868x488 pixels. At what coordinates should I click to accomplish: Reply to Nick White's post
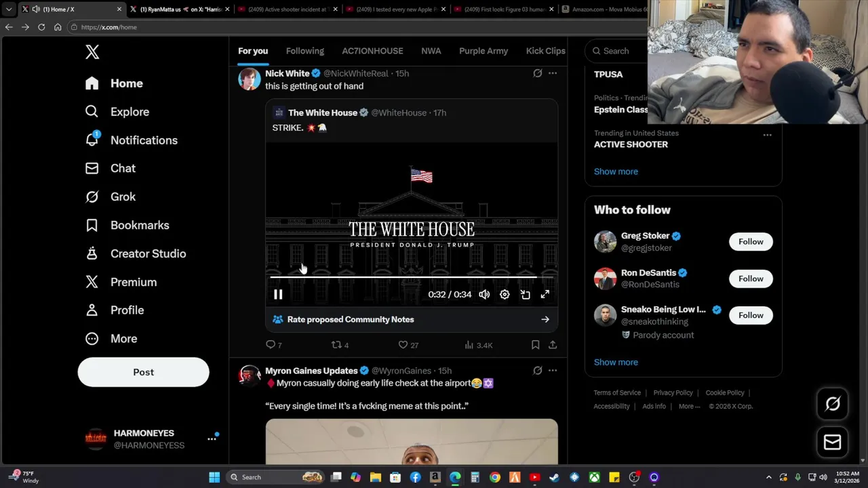[273, 345]
